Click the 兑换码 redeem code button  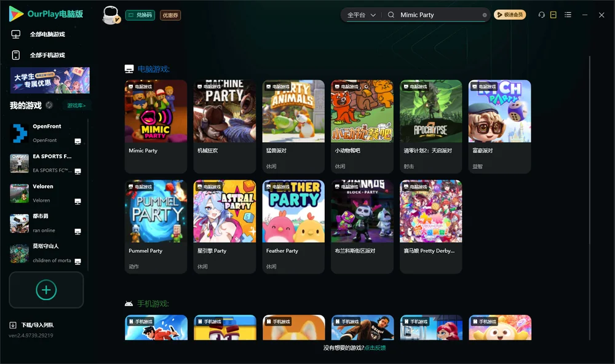(x=140, y=15)
